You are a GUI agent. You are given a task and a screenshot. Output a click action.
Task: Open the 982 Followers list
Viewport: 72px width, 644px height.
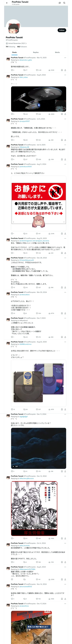(22, 47)
